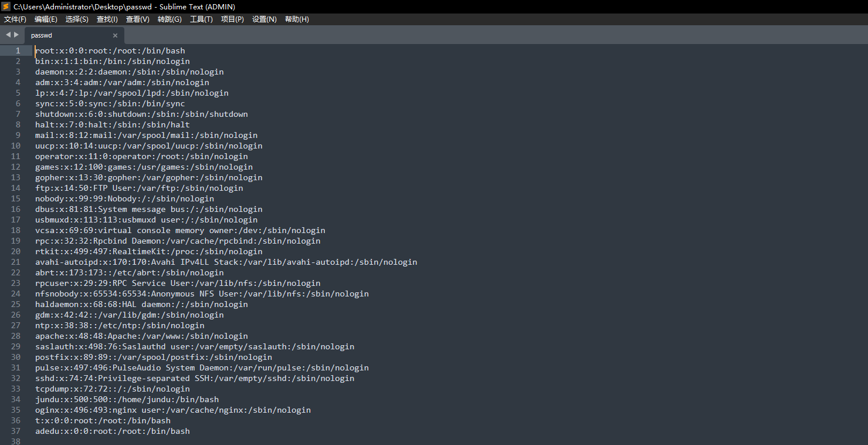Place cursor on the adedu line
Image resolution: width=868 pixels, height=445 pixels.
coord(112,431)
